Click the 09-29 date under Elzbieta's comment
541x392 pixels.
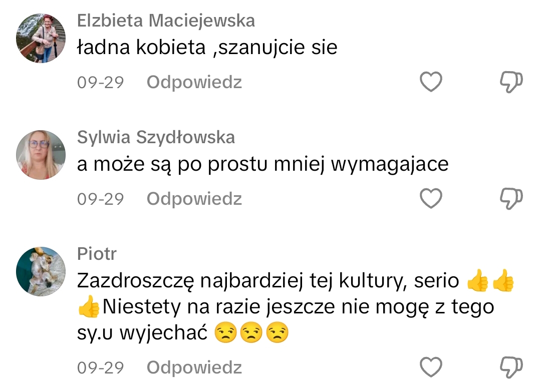coord(100,82)
